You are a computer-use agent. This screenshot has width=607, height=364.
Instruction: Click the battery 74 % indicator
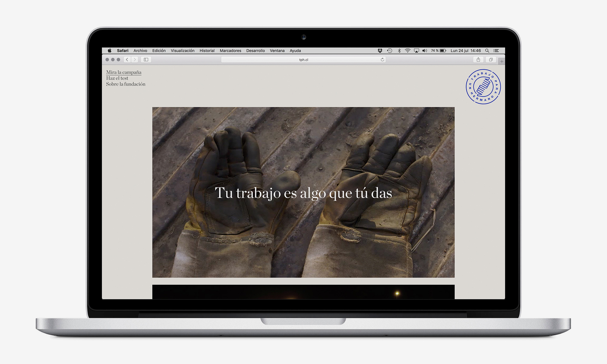point(439,51)
